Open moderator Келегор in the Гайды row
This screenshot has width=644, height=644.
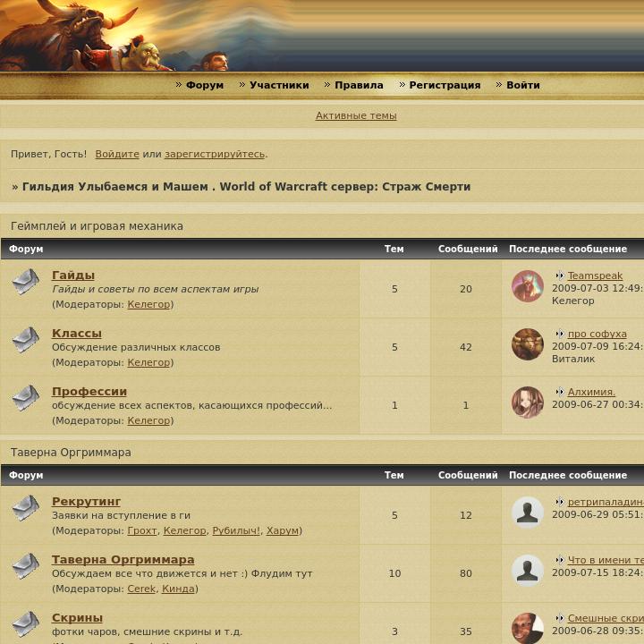[148, 304]
